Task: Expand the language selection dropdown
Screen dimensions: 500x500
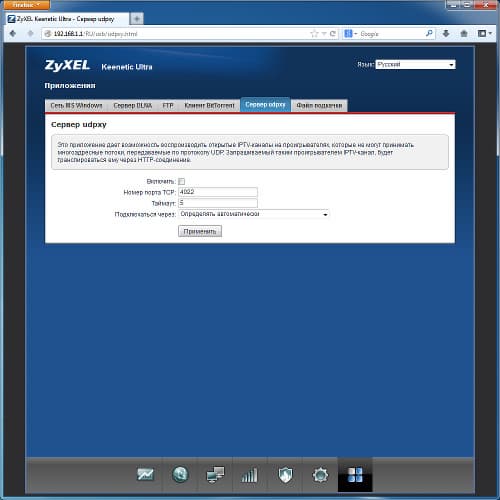Action: (x=415, y=64)
